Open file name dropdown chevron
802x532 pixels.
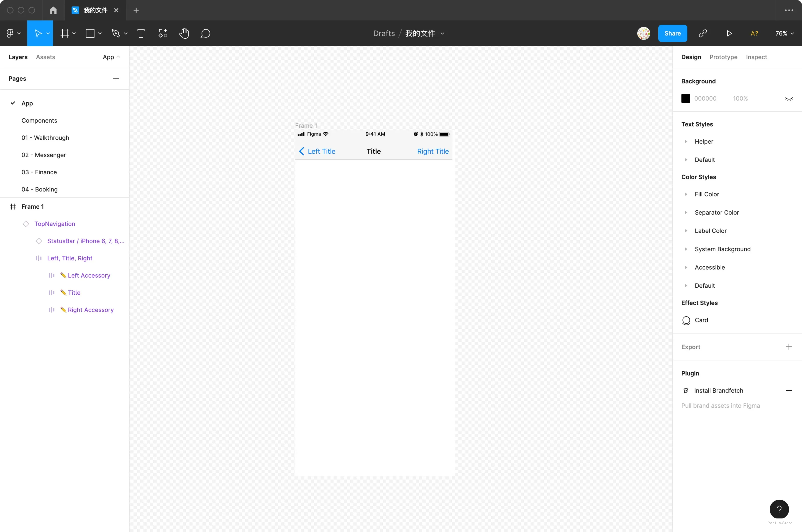(442, 33)
